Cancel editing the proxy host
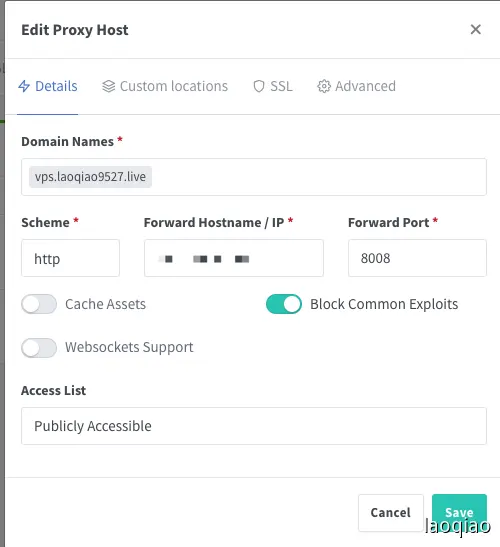The height and width of the screenshot is (547, 500). pos(391,512)
